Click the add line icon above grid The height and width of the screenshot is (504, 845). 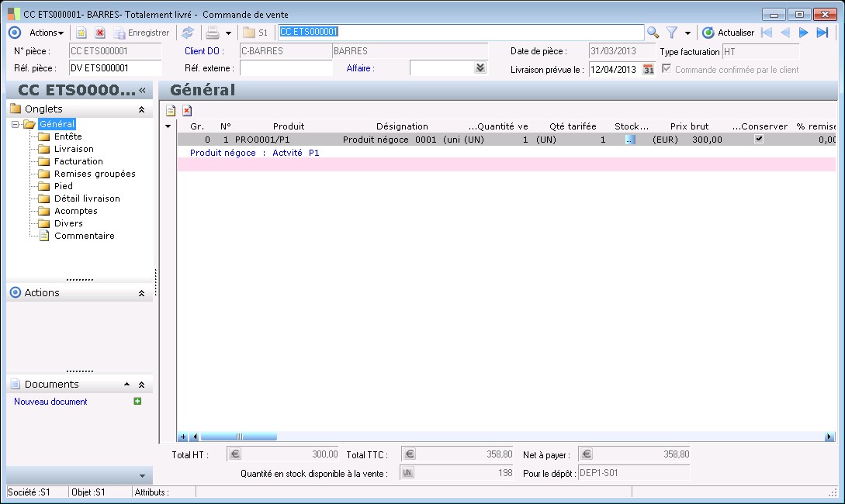pyautogui.click(x=171, y=111)
